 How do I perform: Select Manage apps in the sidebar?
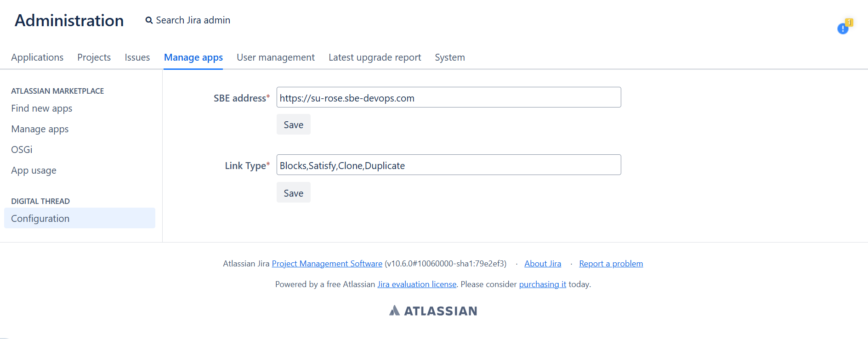coord(40,129)
